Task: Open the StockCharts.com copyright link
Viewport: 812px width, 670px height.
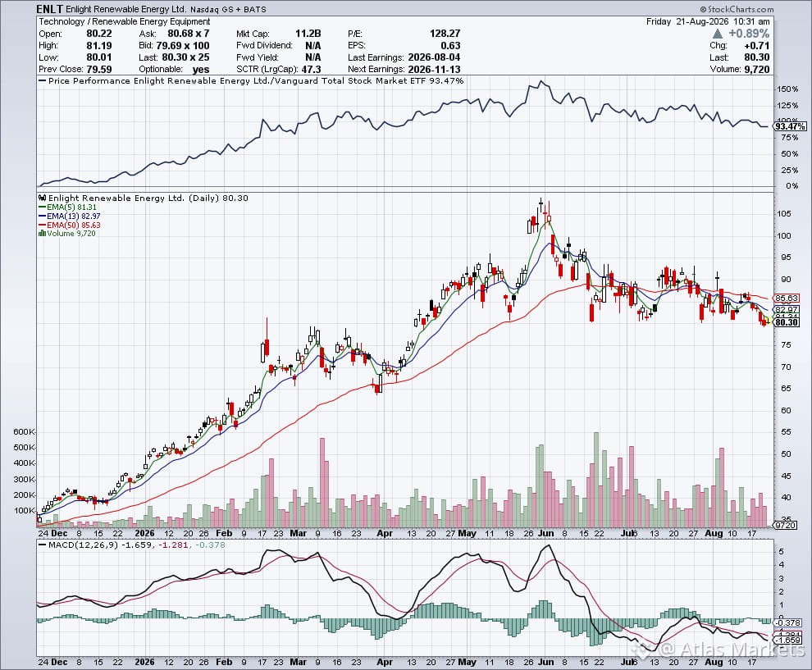Action: click(737, 9)
